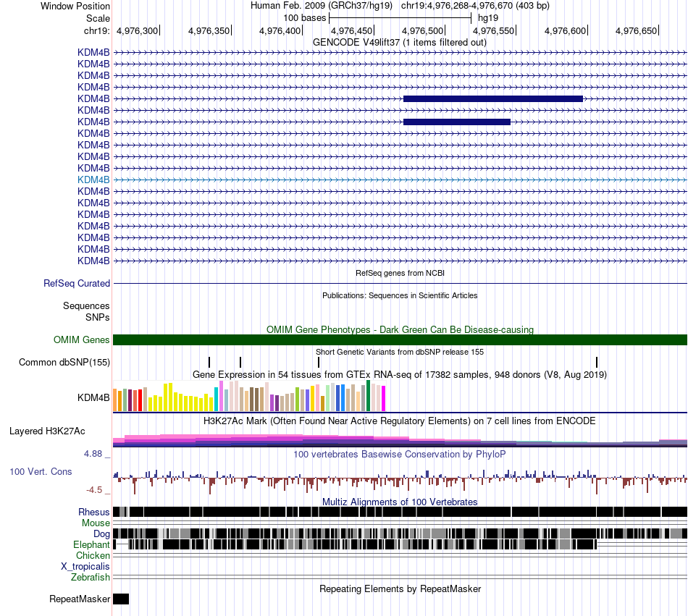Click the Sequences track label
The height and width of the screenshot is (616, 688).
(86, 305)
